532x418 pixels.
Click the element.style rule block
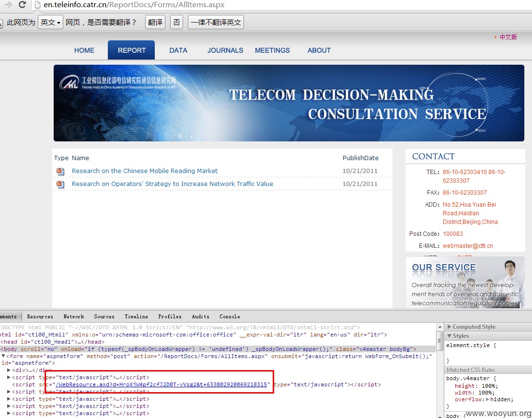tap(488, 352)
